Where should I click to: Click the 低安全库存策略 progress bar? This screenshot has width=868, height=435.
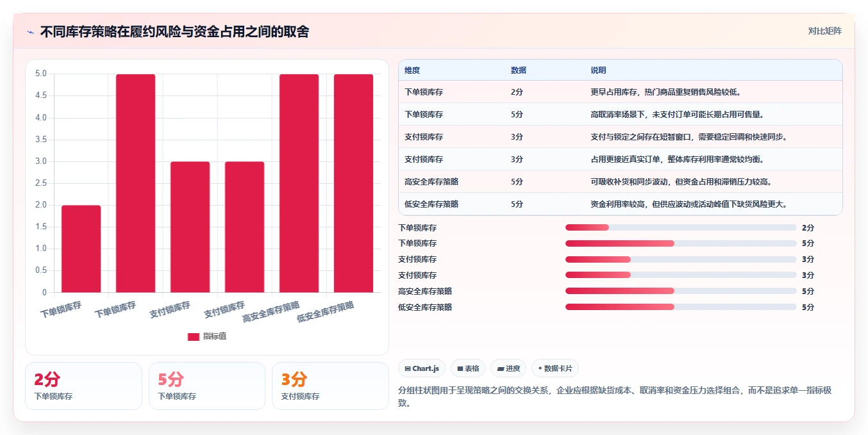681,307
